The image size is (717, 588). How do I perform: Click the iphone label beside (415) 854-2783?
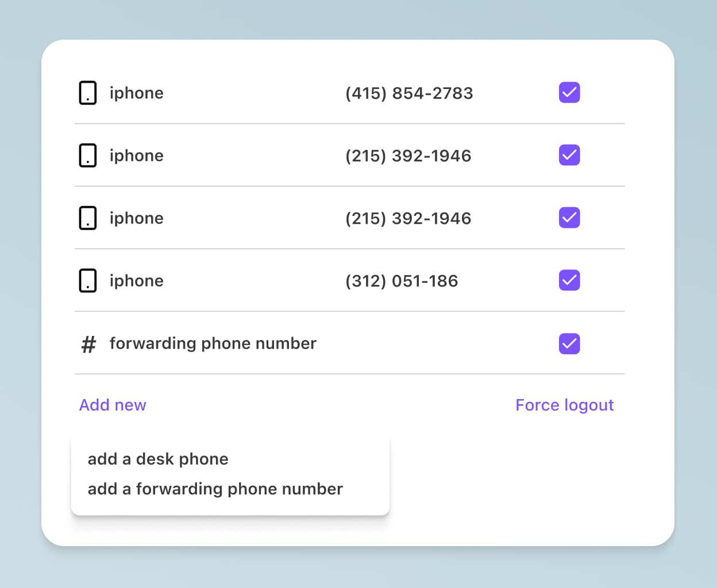click(137, 93)
